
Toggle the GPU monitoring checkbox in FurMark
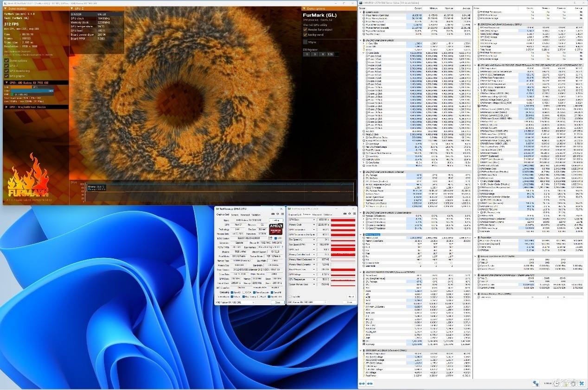point(6,71)
